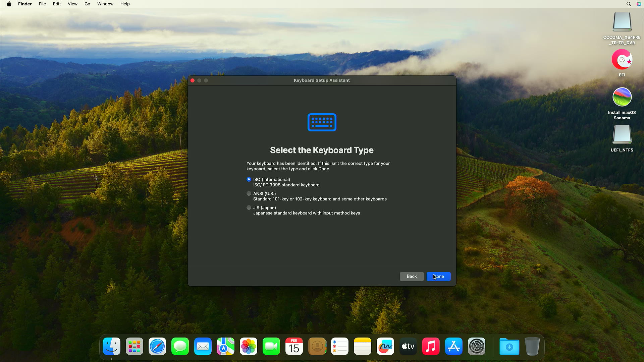Select Install macOS Sonoma desktop icon

pos(622,97)
